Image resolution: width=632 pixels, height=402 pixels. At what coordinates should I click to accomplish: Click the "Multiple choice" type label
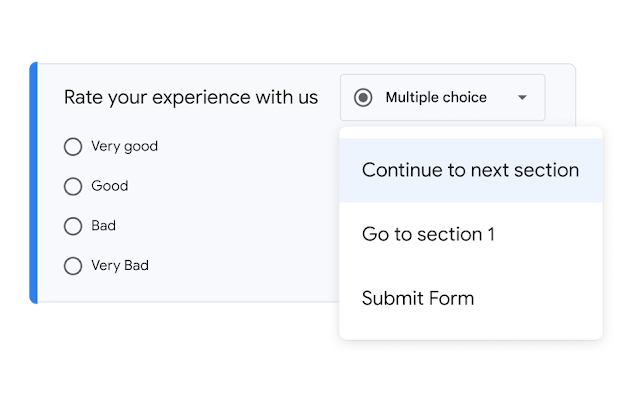coord(436,97)
